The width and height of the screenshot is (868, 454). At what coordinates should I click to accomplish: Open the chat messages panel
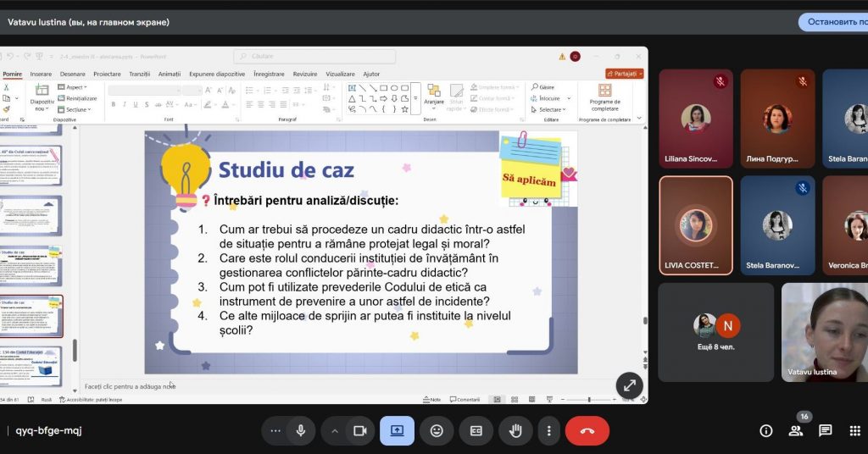click(825, 430)
